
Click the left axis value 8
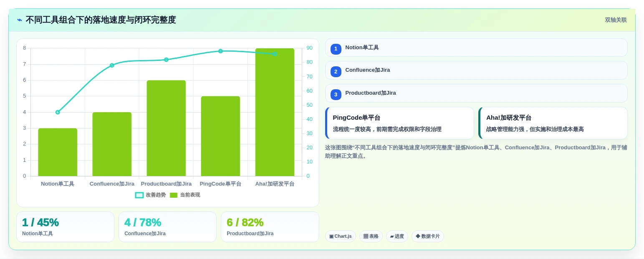pyautogui.click(x=24, y=48)
